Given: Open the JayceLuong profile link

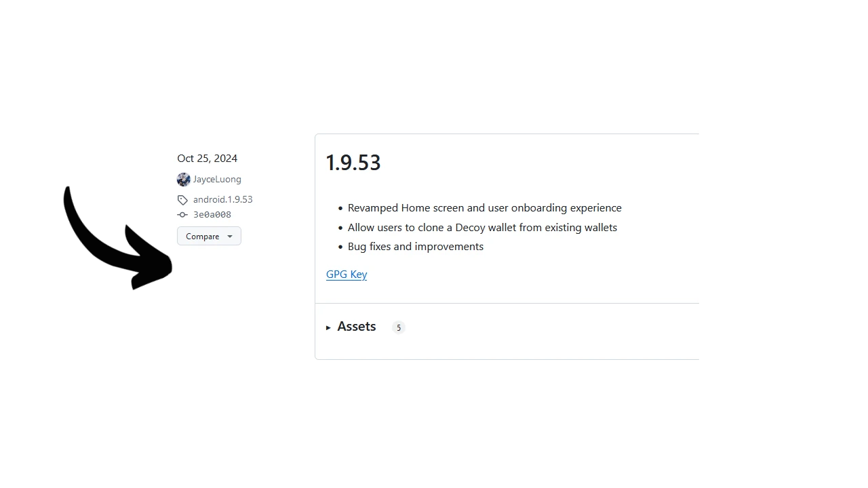Looking at the screenshot, I should (x=217, y=180).
